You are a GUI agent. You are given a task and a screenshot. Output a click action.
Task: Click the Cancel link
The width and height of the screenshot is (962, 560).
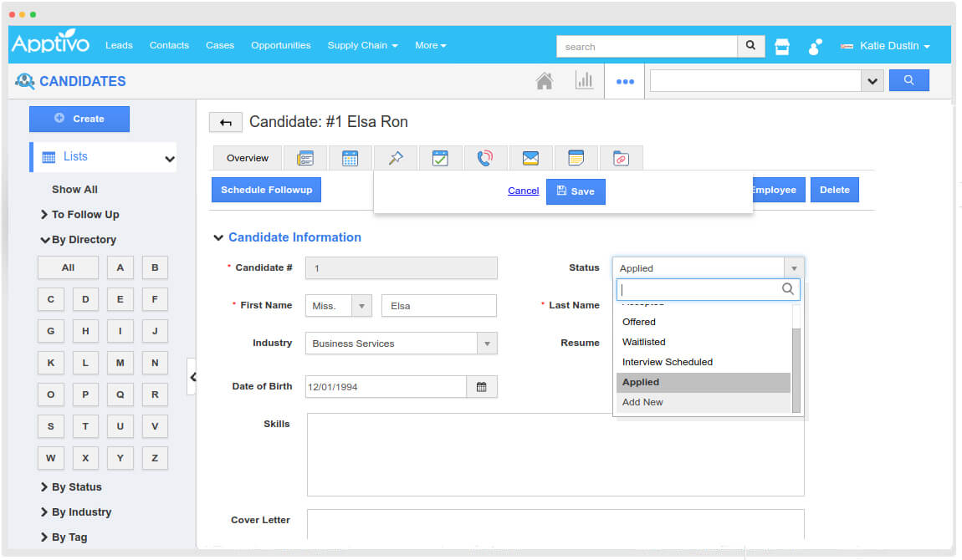[523, 191]
